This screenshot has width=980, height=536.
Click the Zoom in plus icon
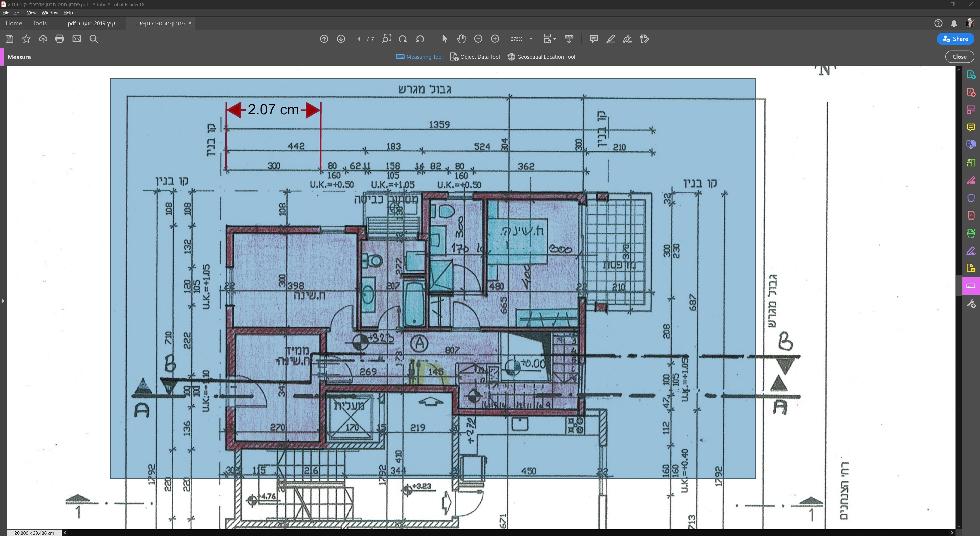coord(495,39)
